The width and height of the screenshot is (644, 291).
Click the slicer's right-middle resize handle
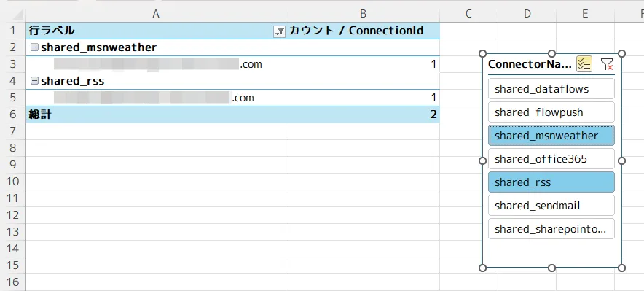click(x=621, y=160)
